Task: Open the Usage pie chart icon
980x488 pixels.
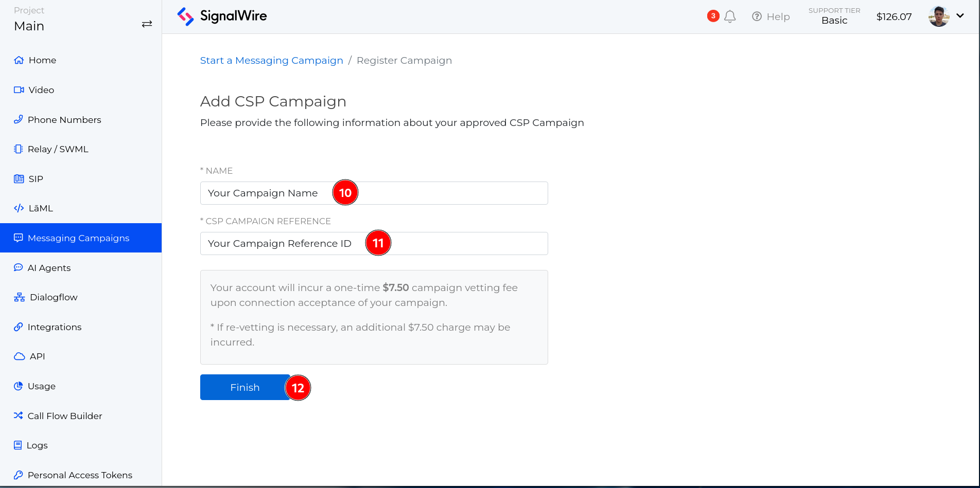Action: click(x=19, y=386)
